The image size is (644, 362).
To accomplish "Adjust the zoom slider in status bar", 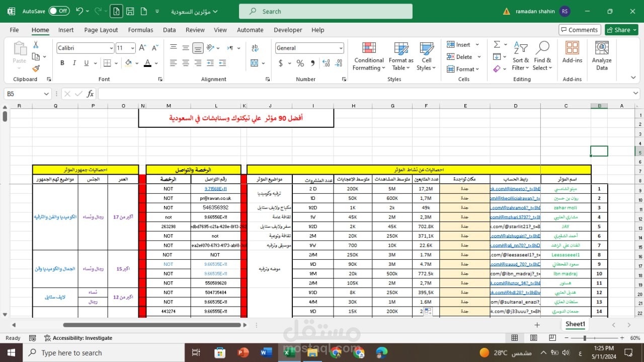I will pyautogui.click(x=585, y=338).
